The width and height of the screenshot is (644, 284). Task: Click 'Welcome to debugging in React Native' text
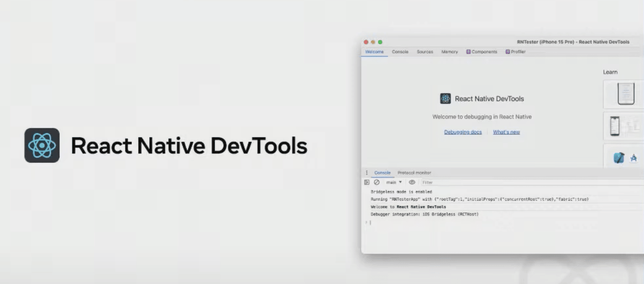pos(482,117)
